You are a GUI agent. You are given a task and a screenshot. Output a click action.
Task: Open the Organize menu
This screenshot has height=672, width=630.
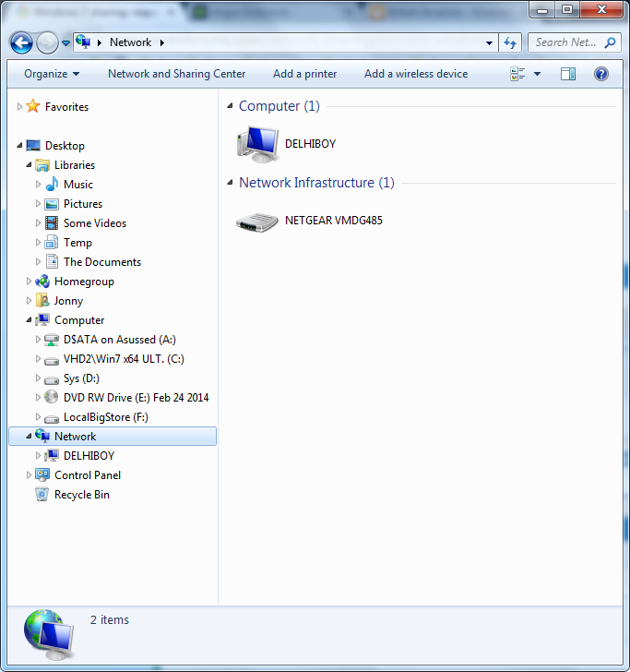[x=52, y=74]
